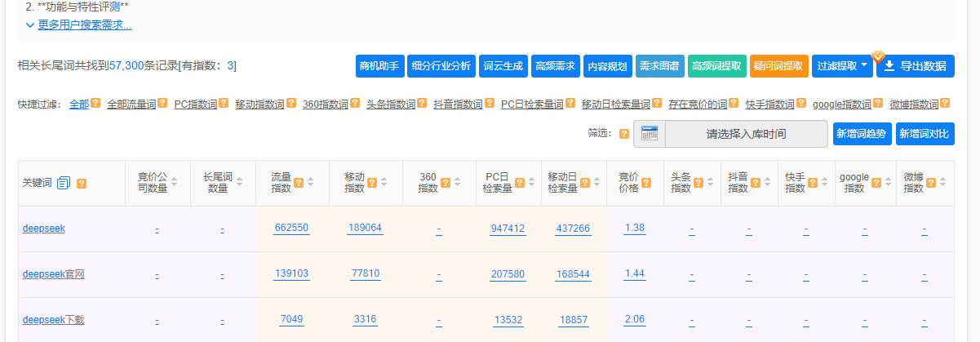Filter by 360指数词
Image resolution: width=980 pixels, height=342 pixels.
(326, 104)
